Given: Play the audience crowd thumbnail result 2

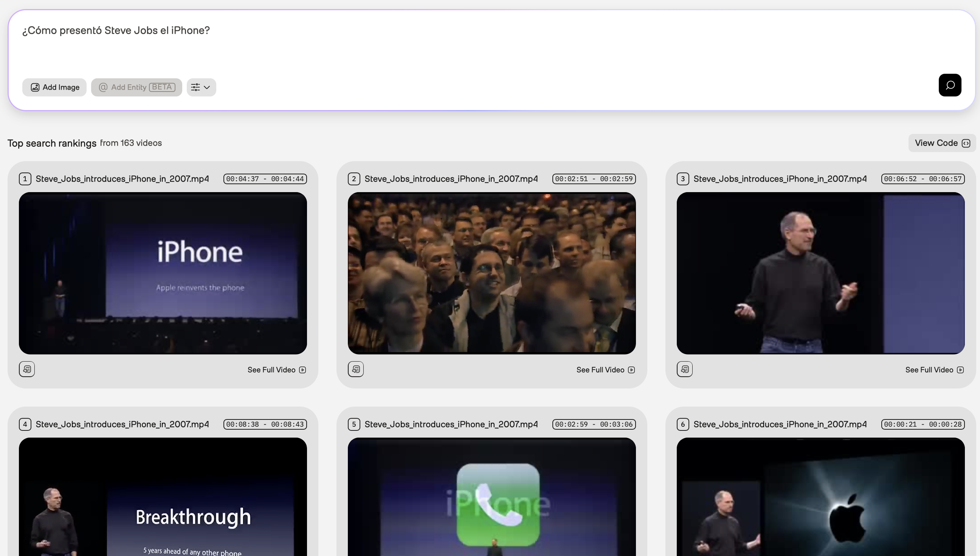Looking at the screenshot, I should tap(492, 273).
